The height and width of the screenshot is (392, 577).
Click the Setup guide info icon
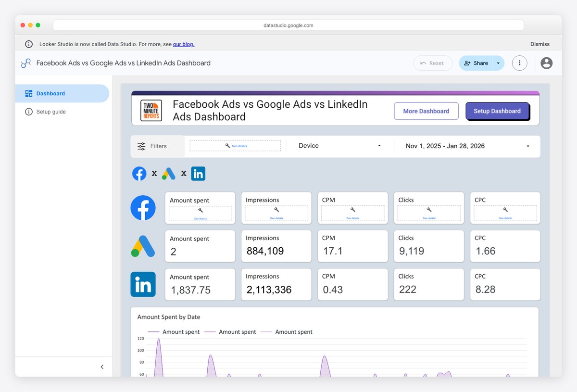click(x=29, y=112)
